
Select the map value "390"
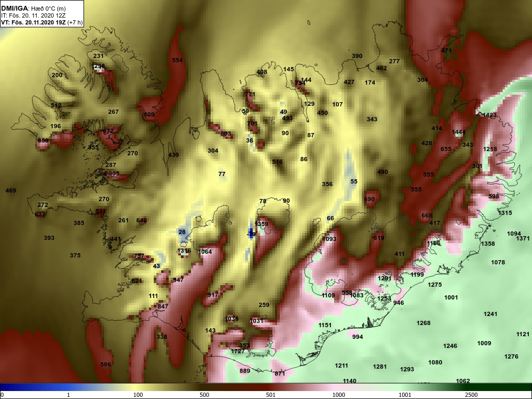[x=357, y=56]
